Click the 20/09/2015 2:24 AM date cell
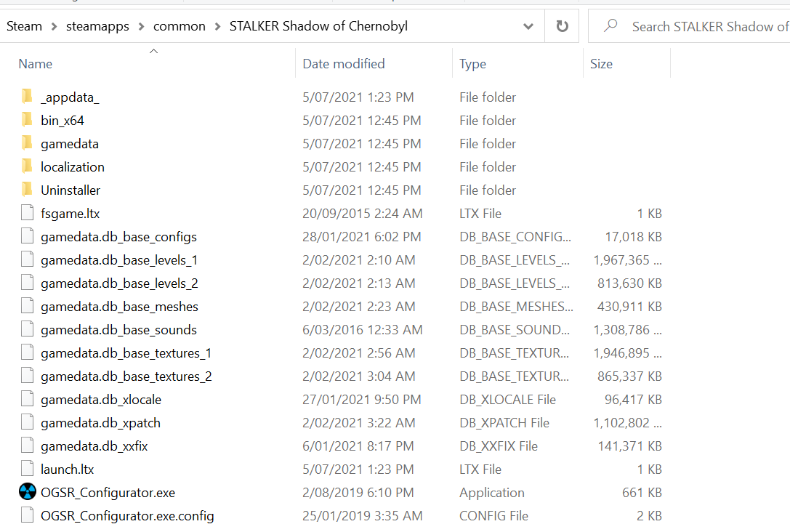Screen dimensions: 790x532 coord(362,214)
